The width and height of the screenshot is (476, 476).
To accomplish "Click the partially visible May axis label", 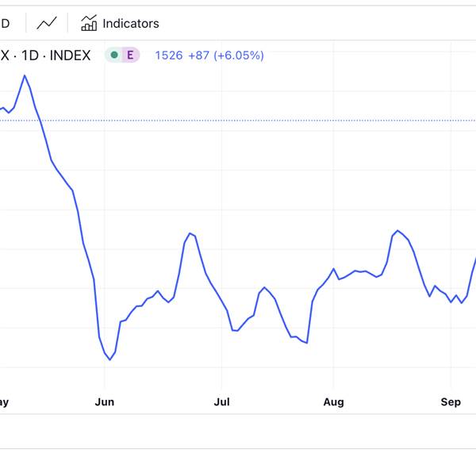I will click(x=4, y=402).
